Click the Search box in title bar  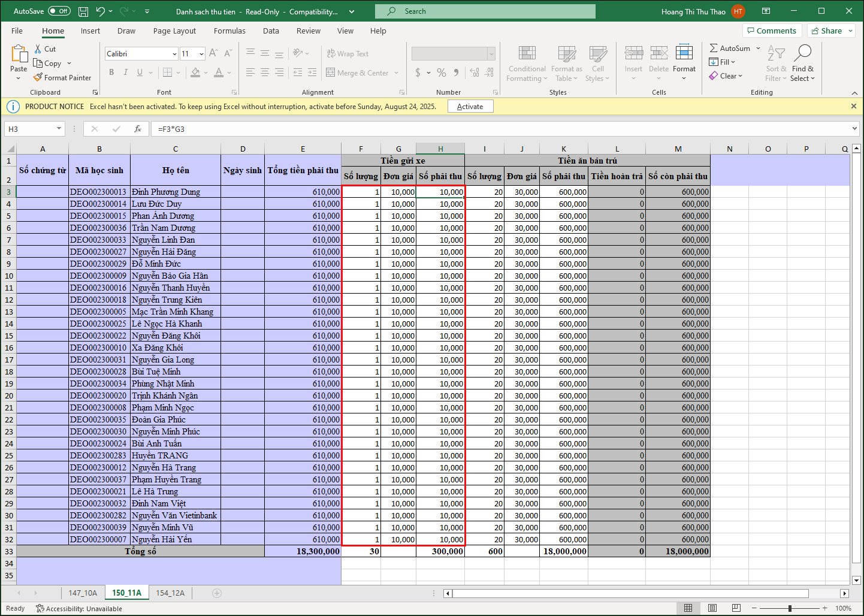click(x=485, y=11)
